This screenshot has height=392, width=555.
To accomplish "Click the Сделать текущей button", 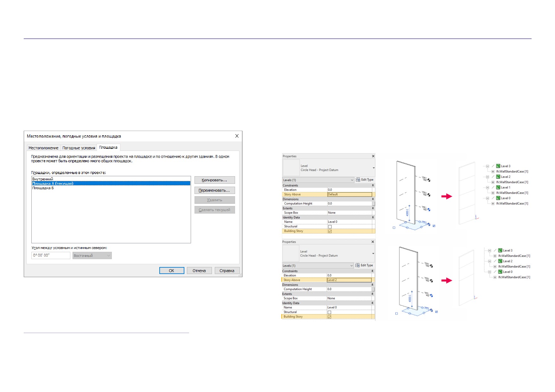I will point(214,210).
